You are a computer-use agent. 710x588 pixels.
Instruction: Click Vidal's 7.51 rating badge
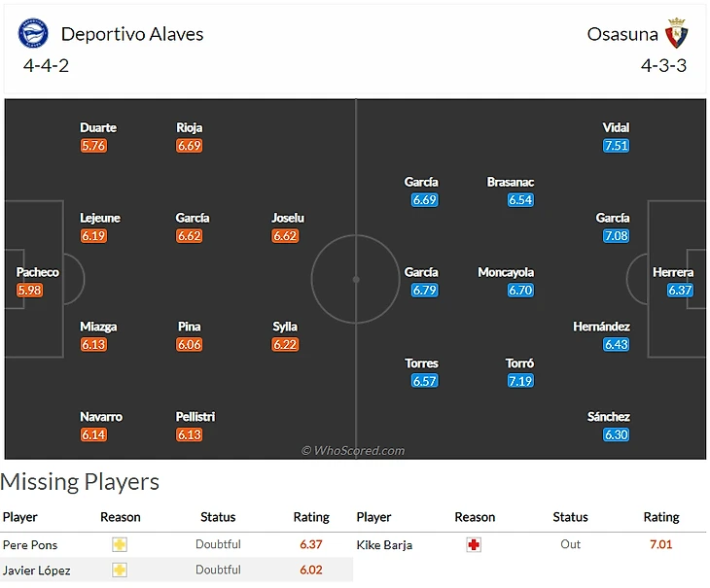[x=616, y=146]
